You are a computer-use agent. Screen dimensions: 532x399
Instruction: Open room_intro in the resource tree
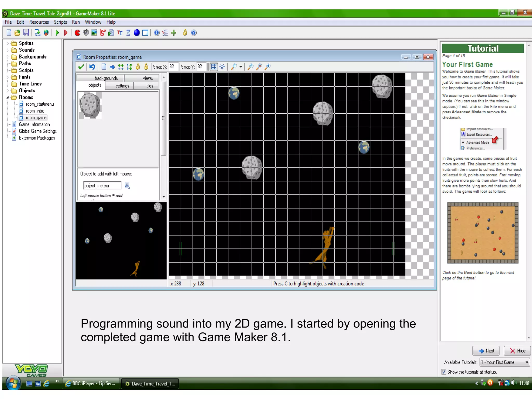point(35,111)
